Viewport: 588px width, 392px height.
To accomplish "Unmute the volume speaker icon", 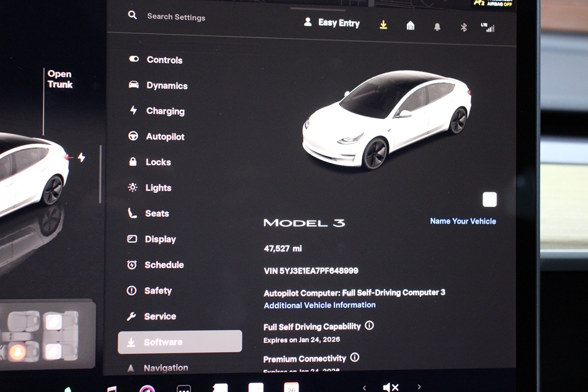I will point(391,387).
